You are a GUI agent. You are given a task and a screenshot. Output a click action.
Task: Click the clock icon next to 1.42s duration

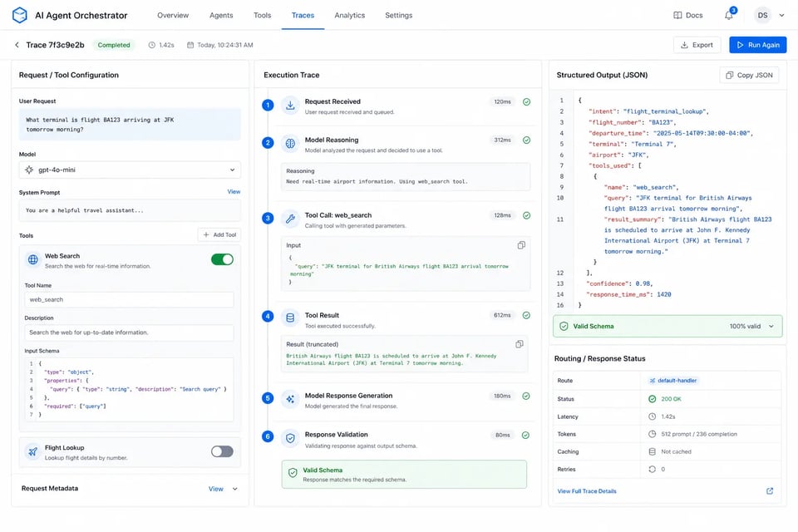(x=151, y=45)
